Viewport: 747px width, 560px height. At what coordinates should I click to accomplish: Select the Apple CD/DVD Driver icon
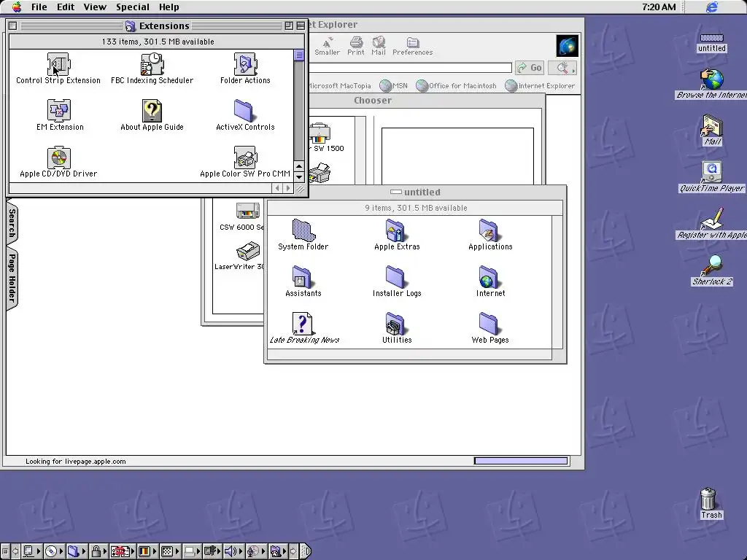click(x=58, y=157)
